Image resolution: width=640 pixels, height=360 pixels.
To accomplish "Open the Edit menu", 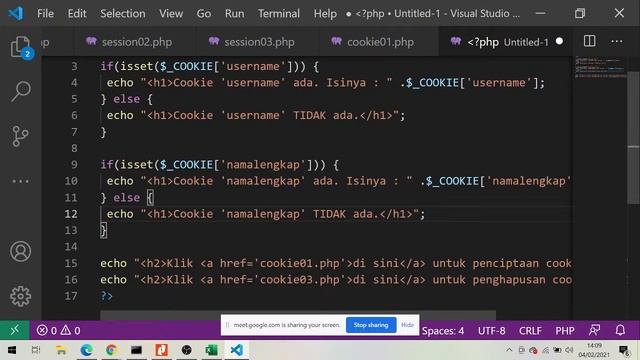I will tap(77, 13).
